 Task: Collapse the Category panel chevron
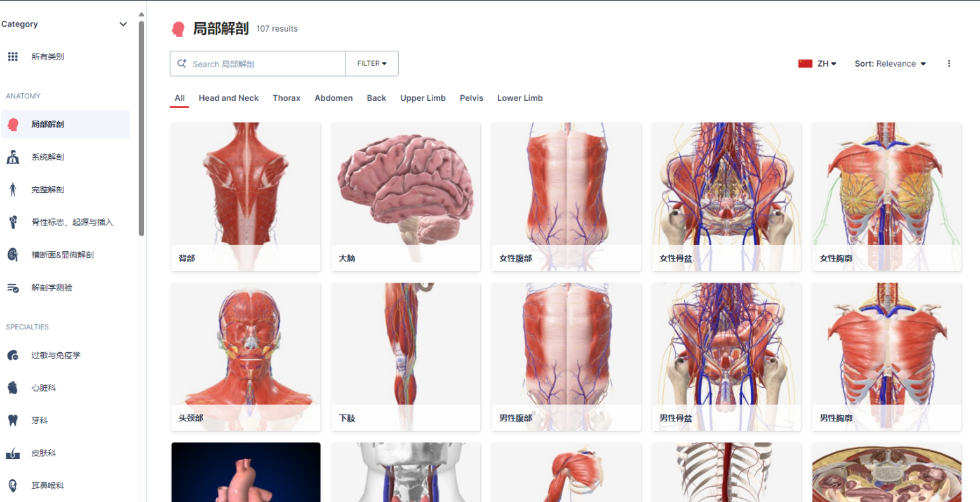[123, 24]
